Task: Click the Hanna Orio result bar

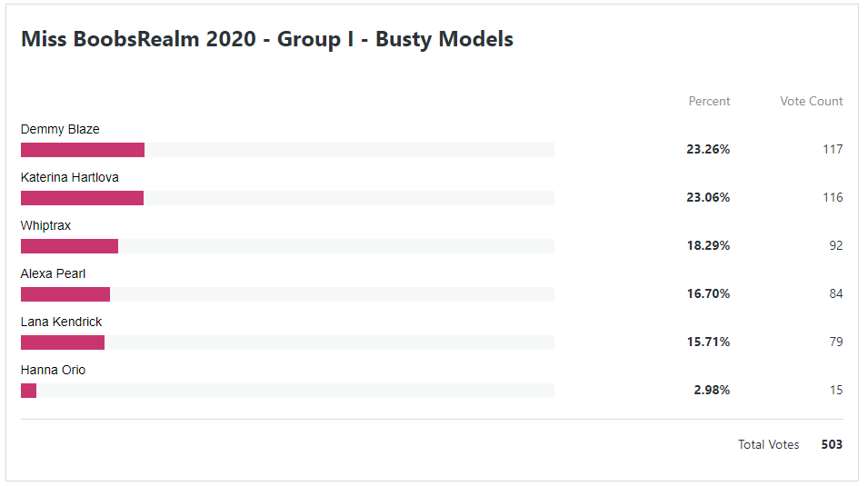Action: point(287,391)
